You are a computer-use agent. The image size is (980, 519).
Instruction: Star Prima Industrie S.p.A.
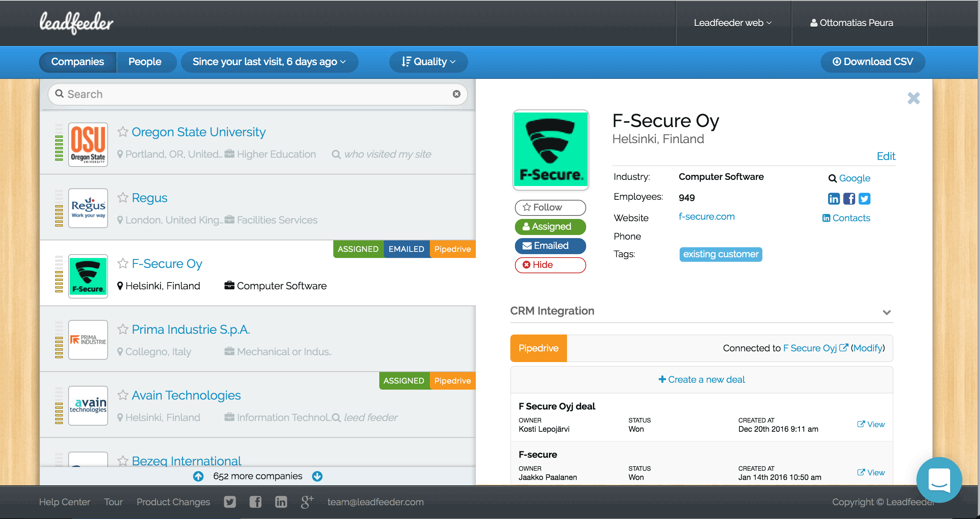[123, 329]
